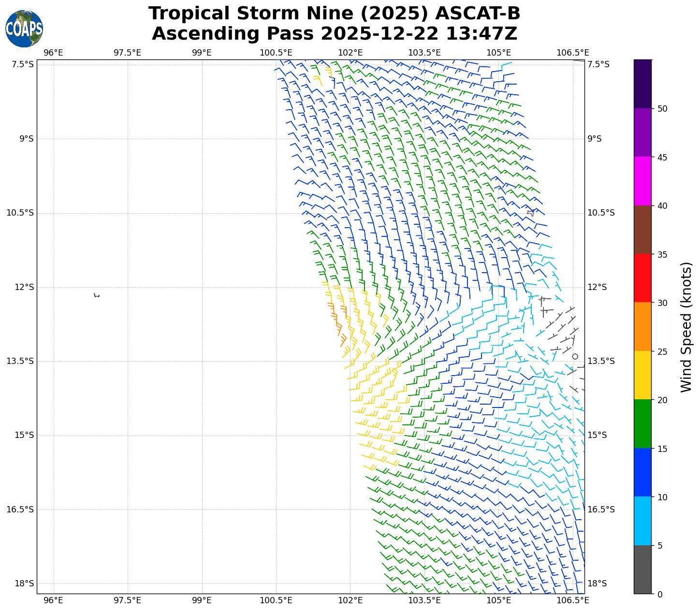The height and width of the screenshot is (611, 700).
Task: Select the red 30-35 knot colorbar segment
Action: pos(642,278)
